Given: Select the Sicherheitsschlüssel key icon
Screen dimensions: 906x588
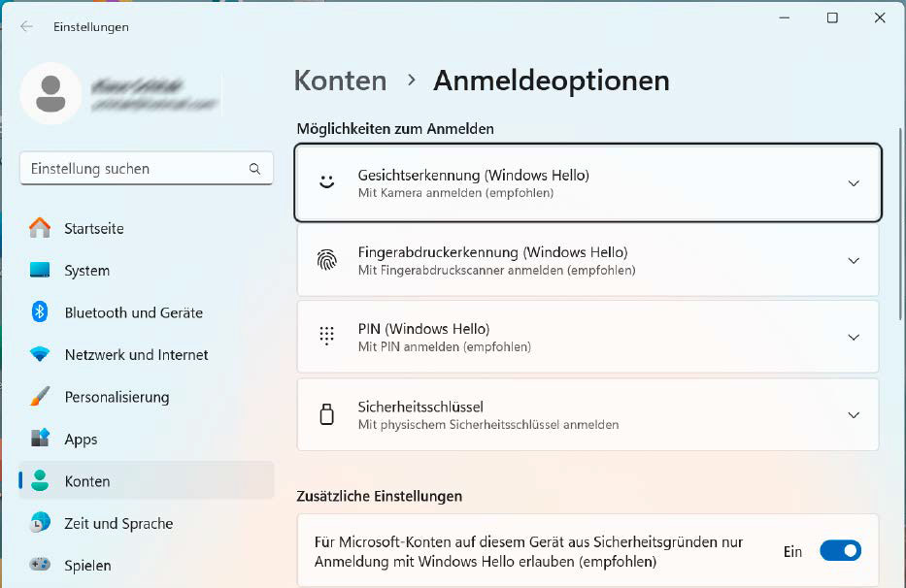Looking at the screenshot, I should click(326, 414).
